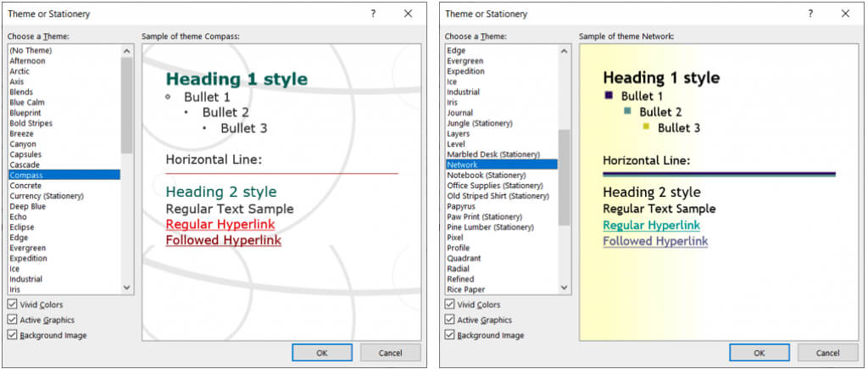
Task: Choose the (No Theme) option
Action: 30,51
